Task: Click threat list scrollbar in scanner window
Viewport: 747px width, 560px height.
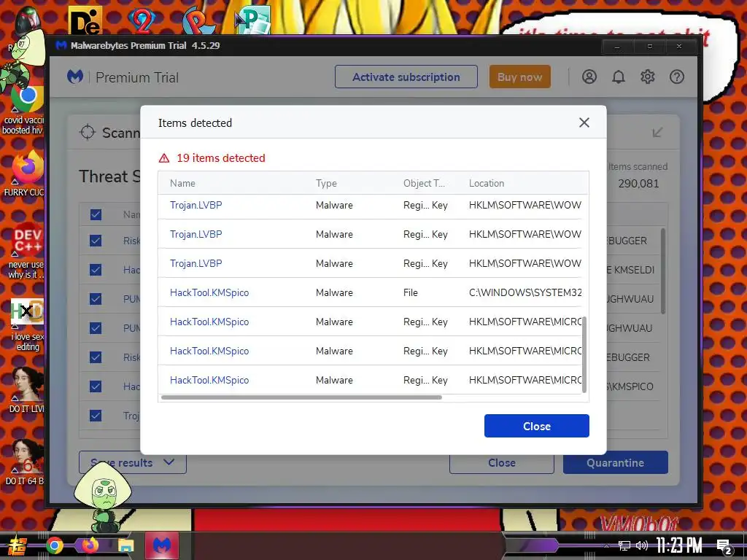Action: [x=662, y=271]
